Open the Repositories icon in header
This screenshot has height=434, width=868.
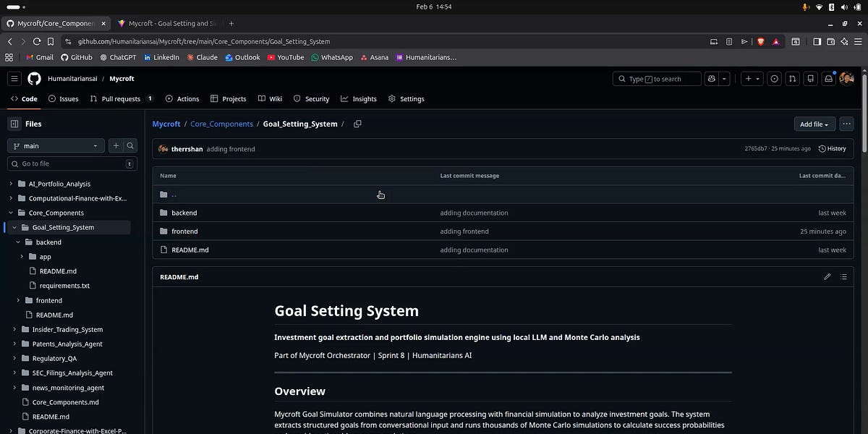click(811, 79)
